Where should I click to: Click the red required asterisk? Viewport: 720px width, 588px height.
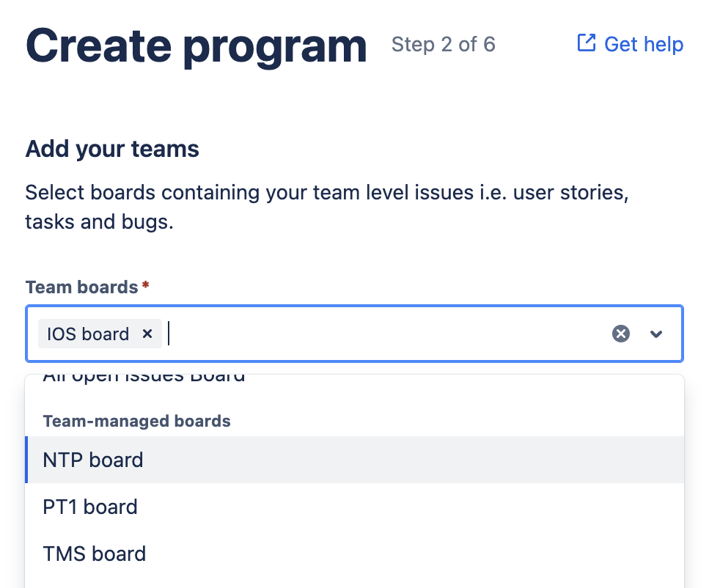tap(146, 285)
